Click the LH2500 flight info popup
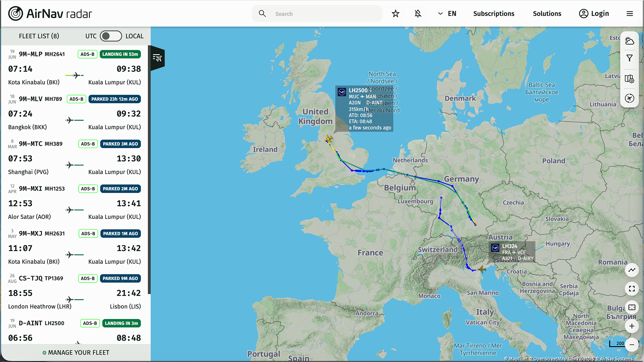The width and height of the screenshot is (644, 362). click(364, 109)
